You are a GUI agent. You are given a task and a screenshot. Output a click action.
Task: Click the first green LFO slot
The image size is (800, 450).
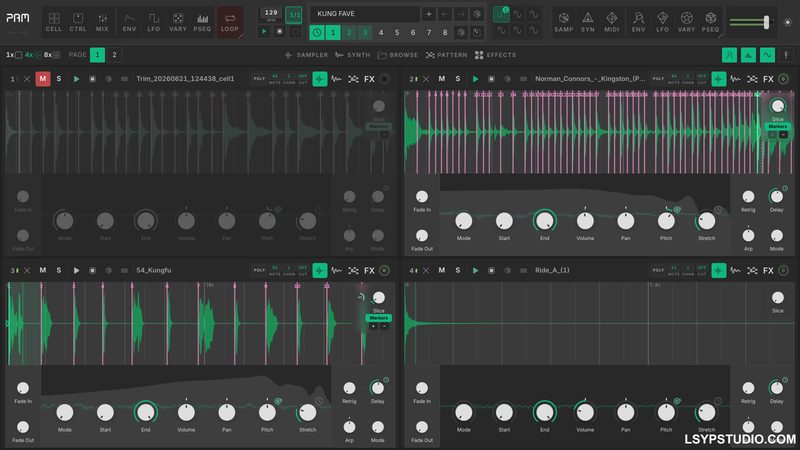[501, 14]
